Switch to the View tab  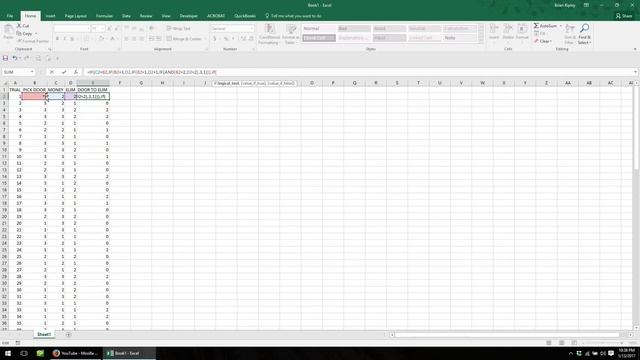(166, 16)
